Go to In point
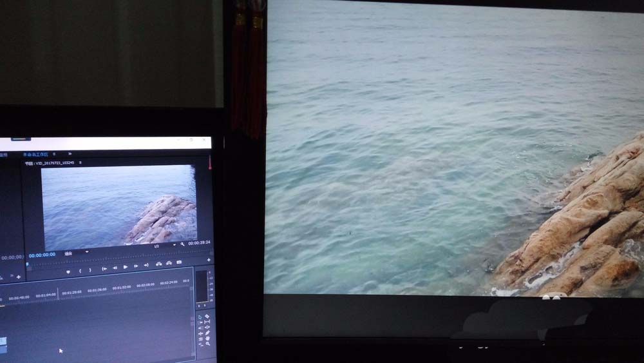This screenshot has height=363, width=644. (104, 269)
